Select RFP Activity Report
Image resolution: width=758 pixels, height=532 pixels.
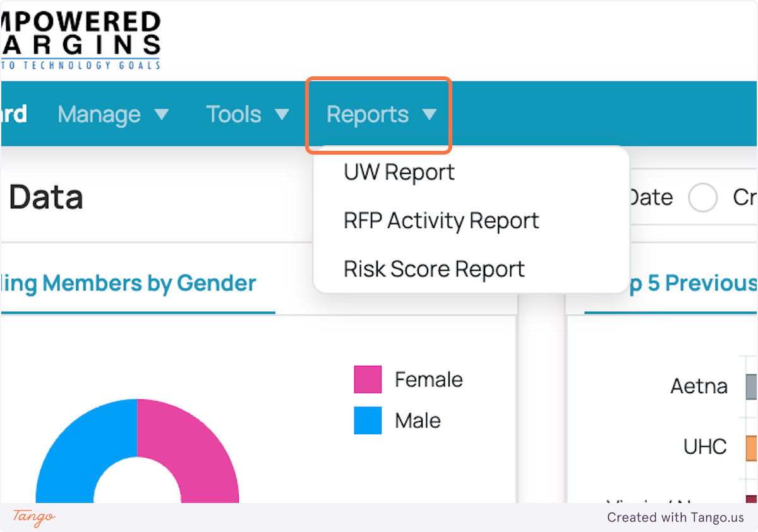(x=440, y=221)
